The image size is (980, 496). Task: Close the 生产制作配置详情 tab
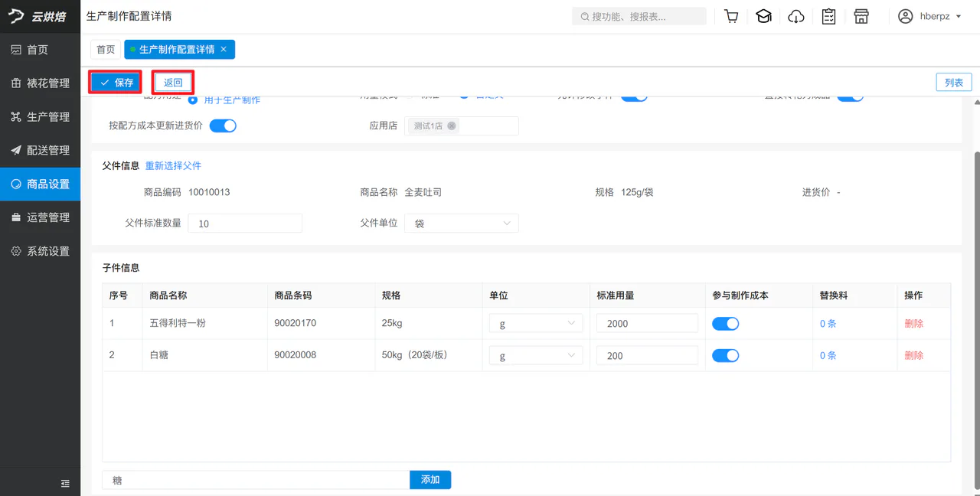[224, 49]
